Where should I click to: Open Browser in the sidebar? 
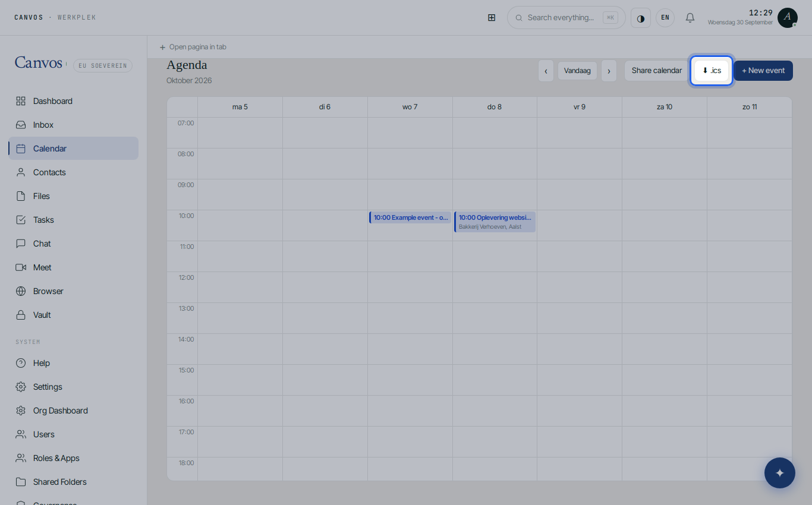click(74, 291)
